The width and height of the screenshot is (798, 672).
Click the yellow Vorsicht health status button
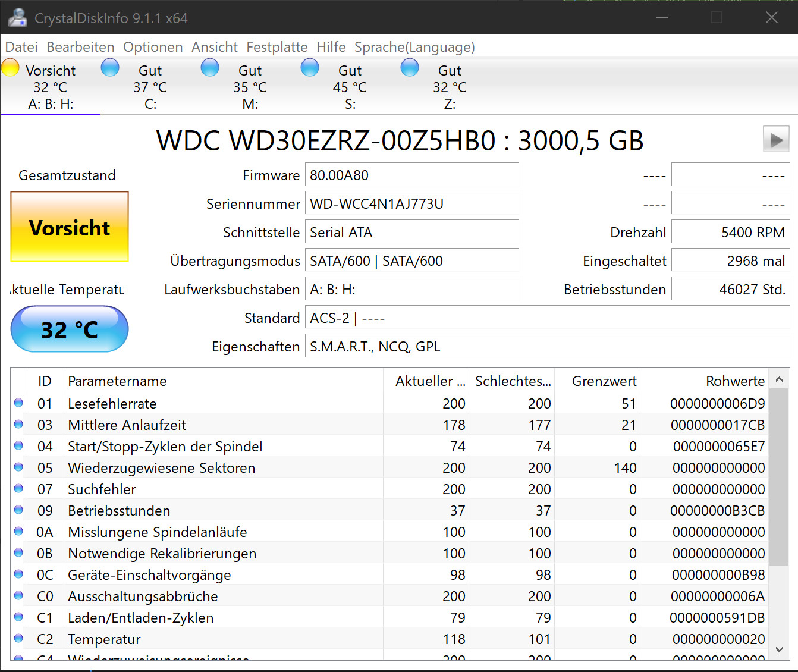click(x=70, y=227)
